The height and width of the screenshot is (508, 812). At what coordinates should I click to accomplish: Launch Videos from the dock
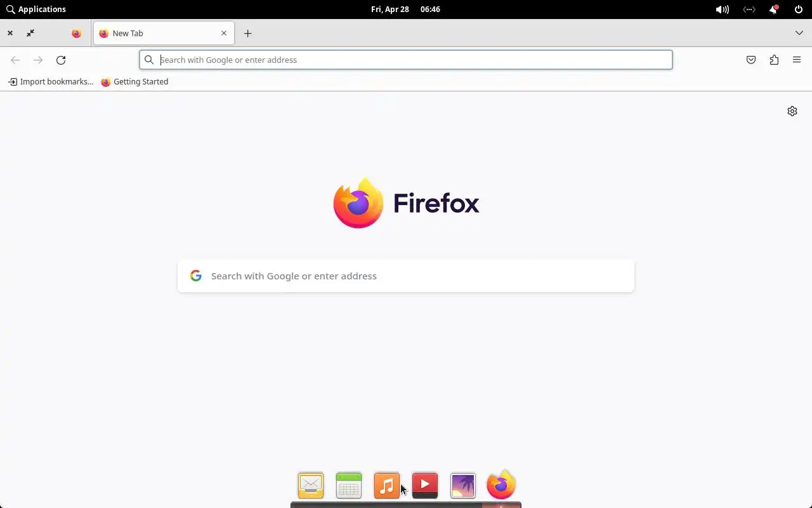tap(425, 486)
